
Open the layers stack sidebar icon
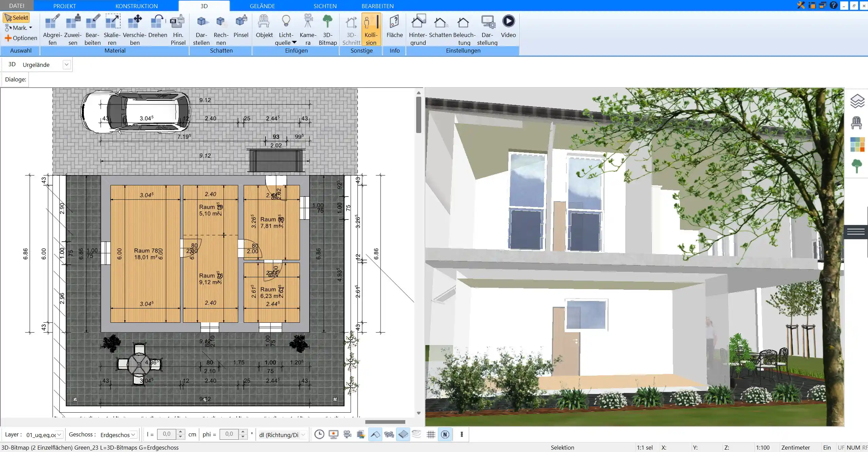click(857, 101)
